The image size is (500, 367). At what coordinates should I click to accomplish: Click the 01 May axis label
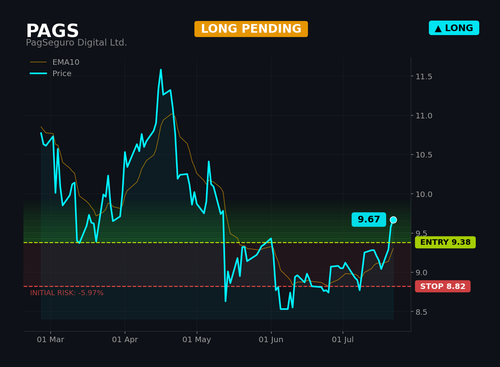tap(197, 340)
